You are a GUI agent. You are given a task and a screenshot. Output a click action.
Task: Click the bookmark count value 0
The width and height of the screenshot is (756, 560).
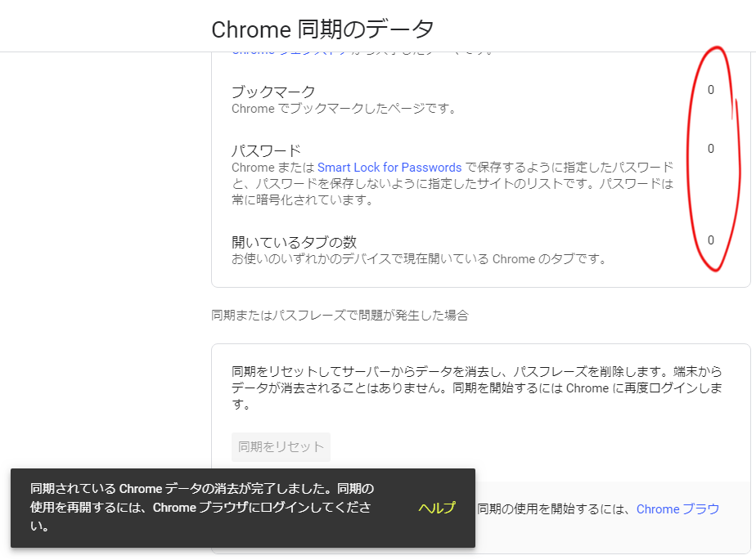pos(711,90)
